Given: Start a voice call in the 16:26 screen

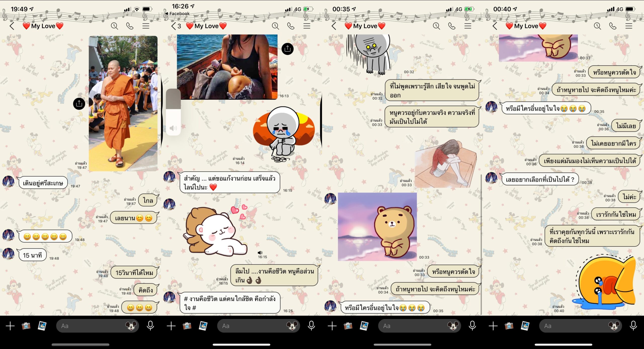Looking at the screenshot, I should tap(291, 26).
